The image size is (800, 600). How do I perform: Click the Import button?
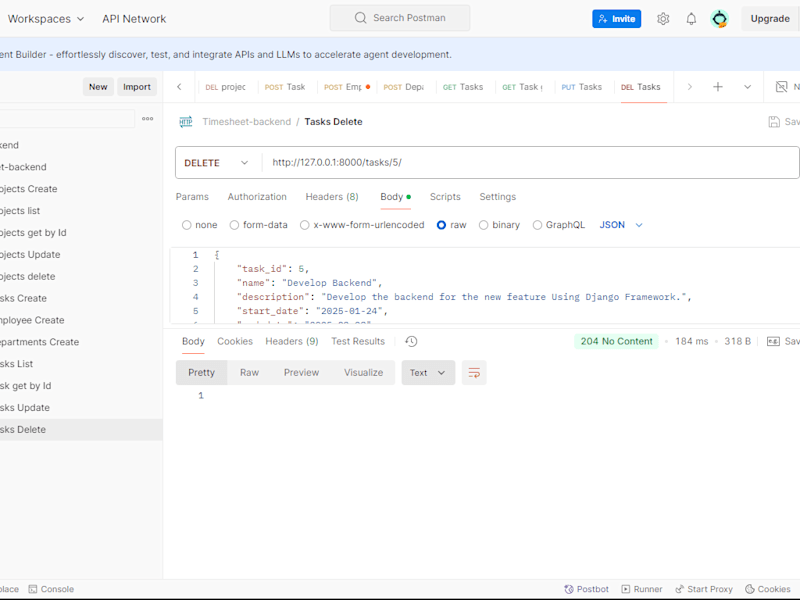[x=137, y=87]
